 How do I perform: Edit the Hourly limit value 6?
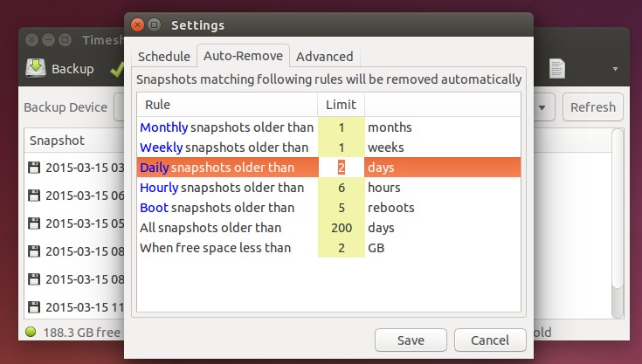(341, 188)
